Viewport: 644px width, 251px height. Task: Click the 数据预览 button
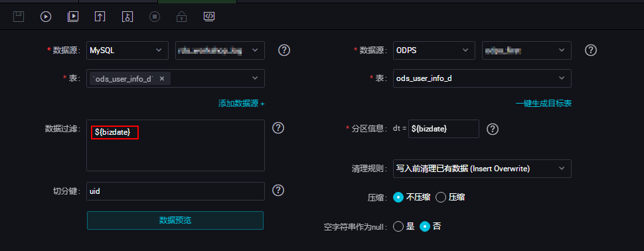175,220
